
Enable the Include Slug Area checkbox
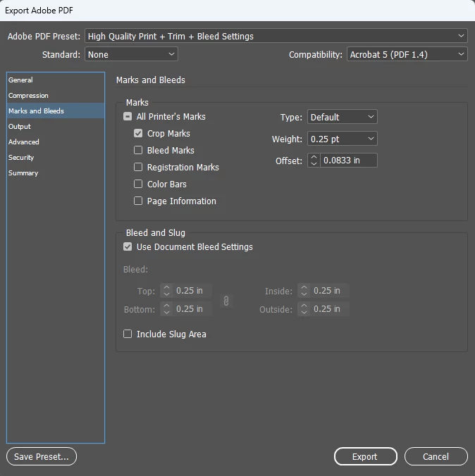pyautogui.click(x=128, y=334)
